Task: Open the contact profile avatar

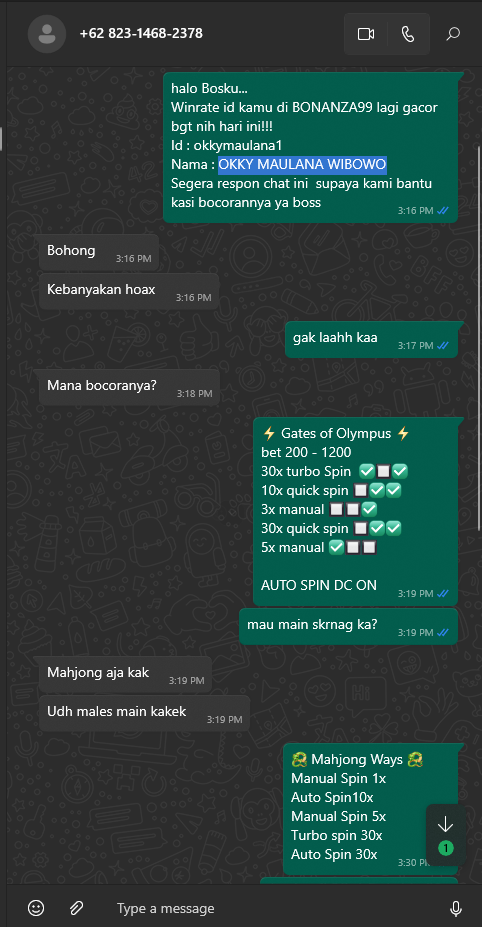Action: pos(47,34)
